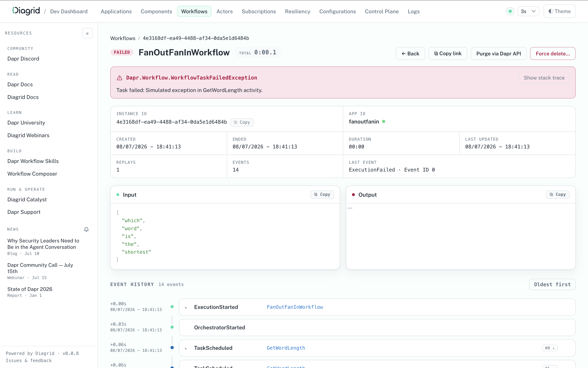The height and width of the screenshot is (368, 588).
Task: Show the stack trace
Action: pos(544,78)
